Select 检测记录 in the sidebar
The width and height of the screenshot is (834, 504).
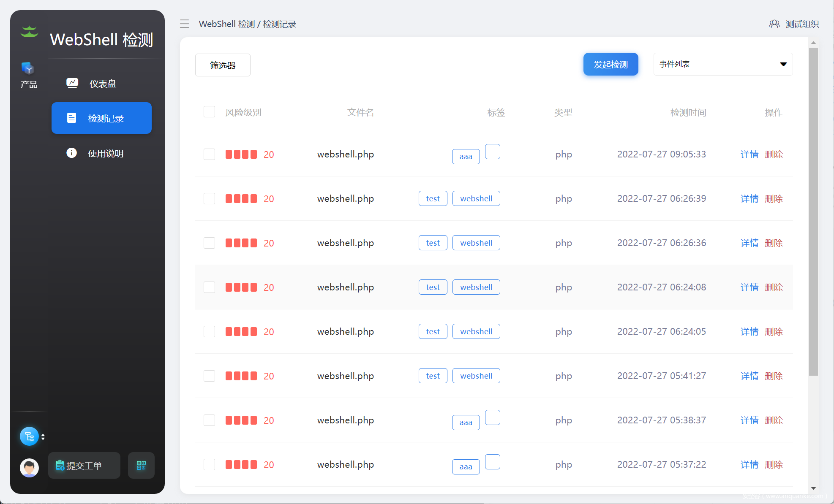[101, 118]
